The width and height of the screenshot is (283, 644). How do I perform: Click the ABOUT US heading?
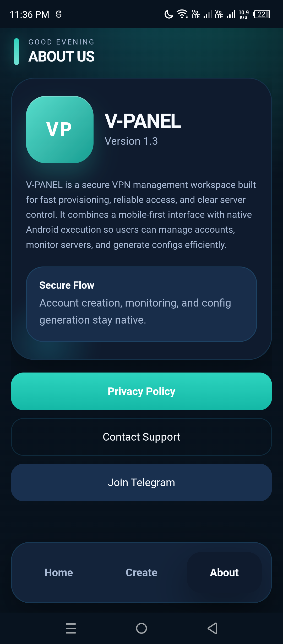click(x=62, y=56)
